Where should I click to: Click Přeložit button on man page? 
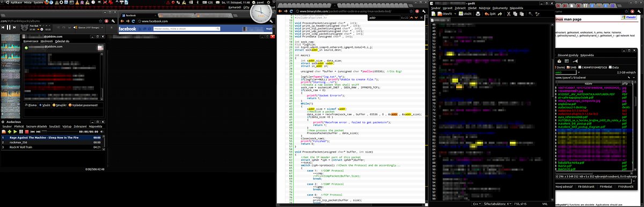[629, 17]
